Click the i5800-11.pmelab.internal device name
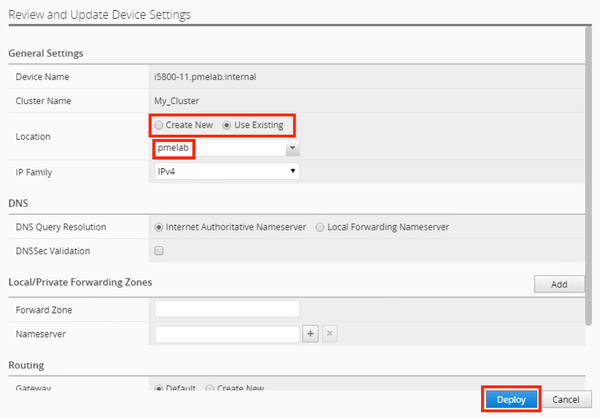Viewport: 600px width, 418px height. (210, 76)
